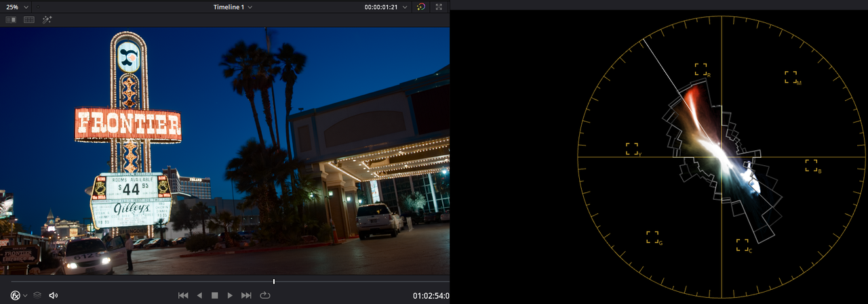
Task: Click the cyan C target on vectorscope
Action: [x=743, y=245]
